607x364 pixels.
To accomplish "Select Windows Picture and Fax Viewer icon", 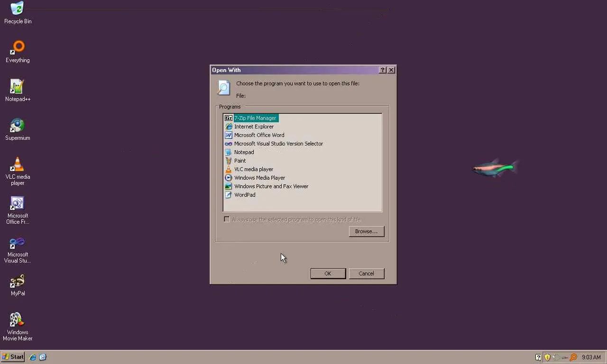I will click(229, 186).
